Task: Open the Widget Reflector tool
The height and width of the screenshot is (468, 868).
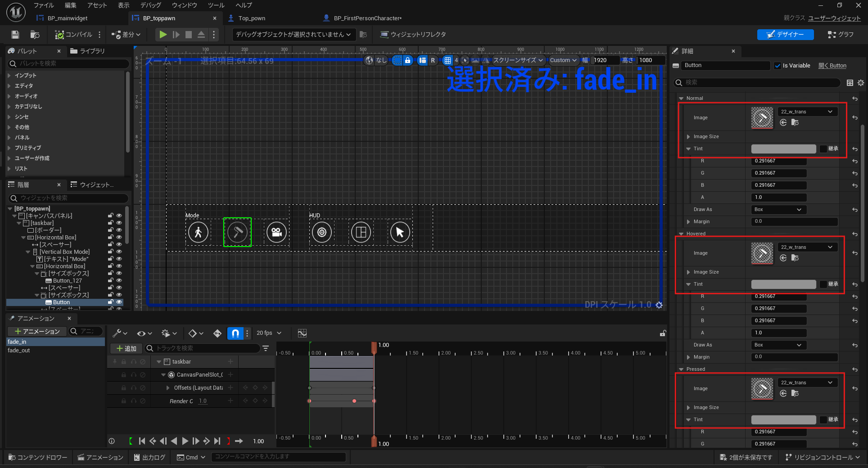Action: click(x=413, y=35)
